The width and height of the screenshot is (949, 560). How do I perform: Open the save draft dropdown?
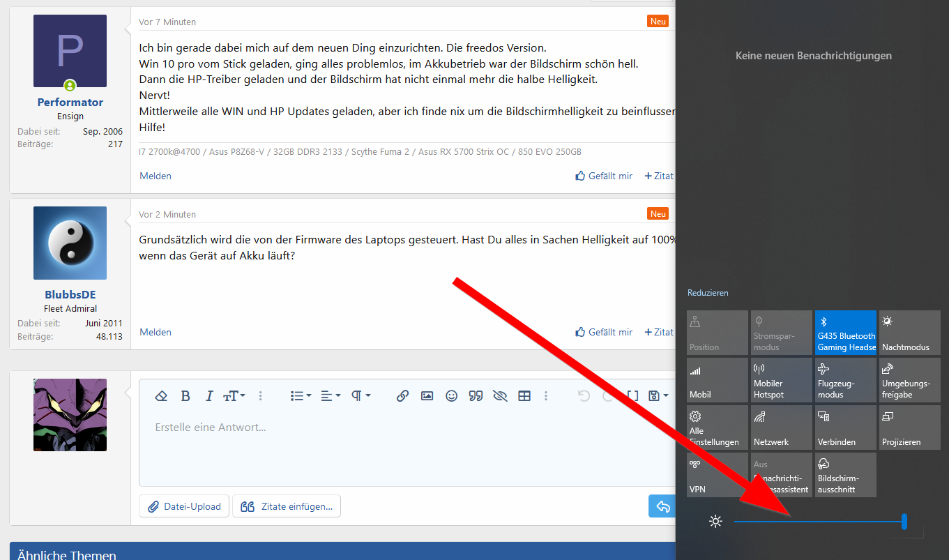[658, 395]
